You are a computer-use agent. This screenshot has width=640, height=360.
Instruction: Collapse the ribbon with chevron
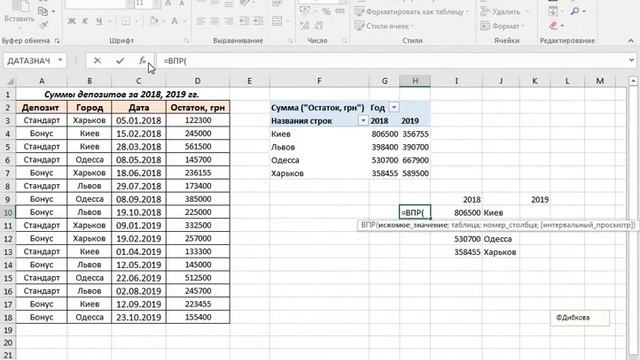click(x=631, y=41)
